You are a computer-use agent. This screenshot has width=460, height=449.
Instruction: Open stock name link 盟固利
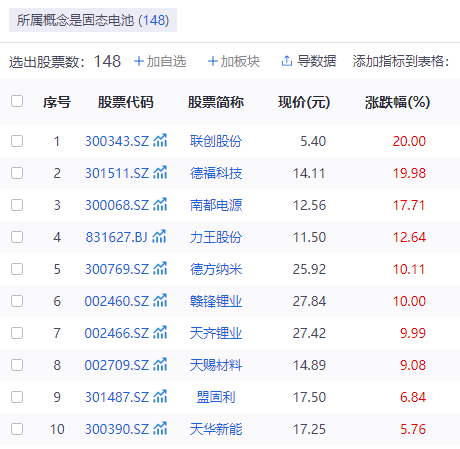(216, 397)
